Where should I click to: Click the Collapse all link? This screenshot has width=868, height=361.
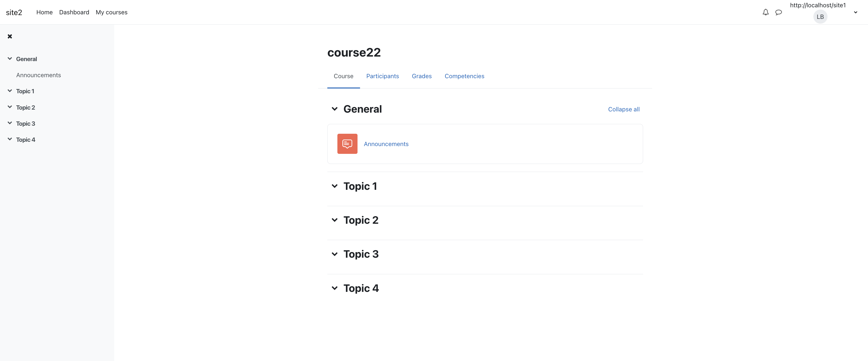click(624, 109)
